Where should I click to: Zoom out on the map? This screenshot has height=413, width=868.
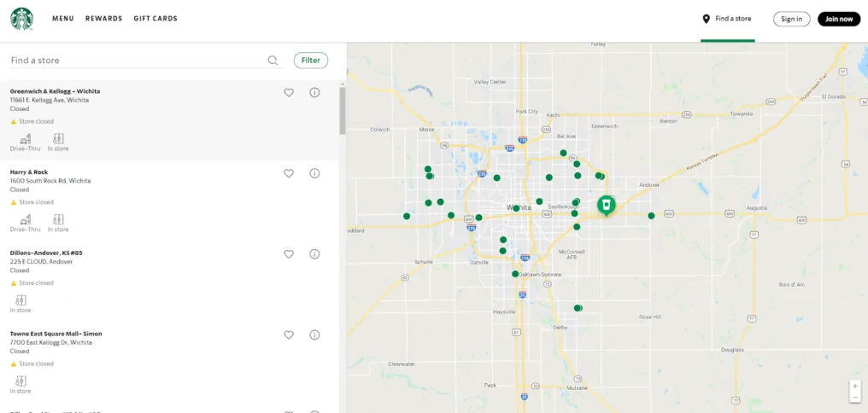855,397
